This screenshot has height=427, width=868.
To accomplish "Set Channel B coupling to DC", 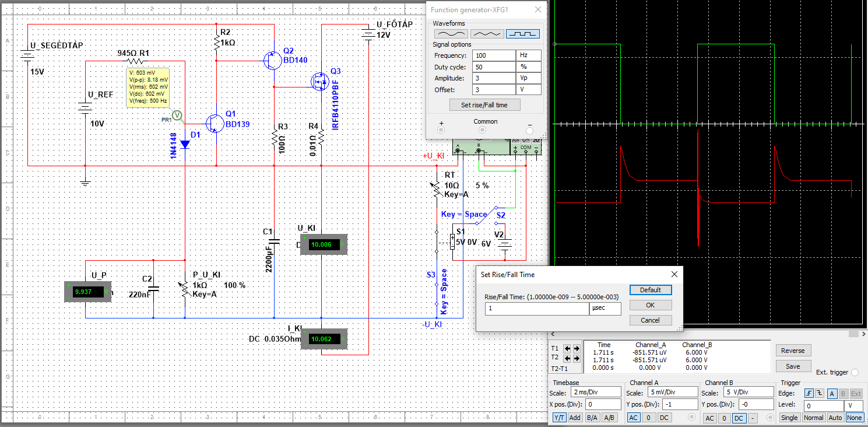I will click(739, 418).
